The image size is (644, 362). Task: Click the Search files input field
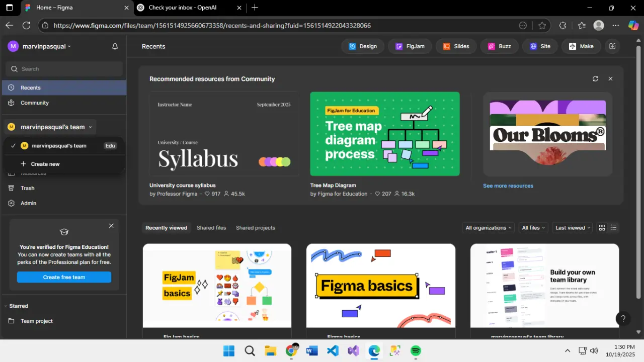pos(64,69)
